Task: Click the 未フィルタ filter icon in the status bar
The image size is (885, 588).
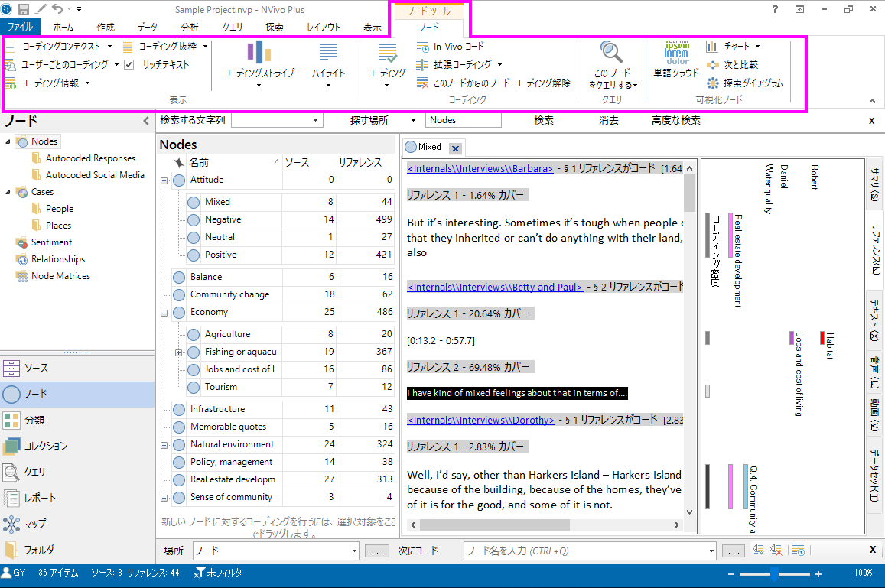Action: point(199,573)
